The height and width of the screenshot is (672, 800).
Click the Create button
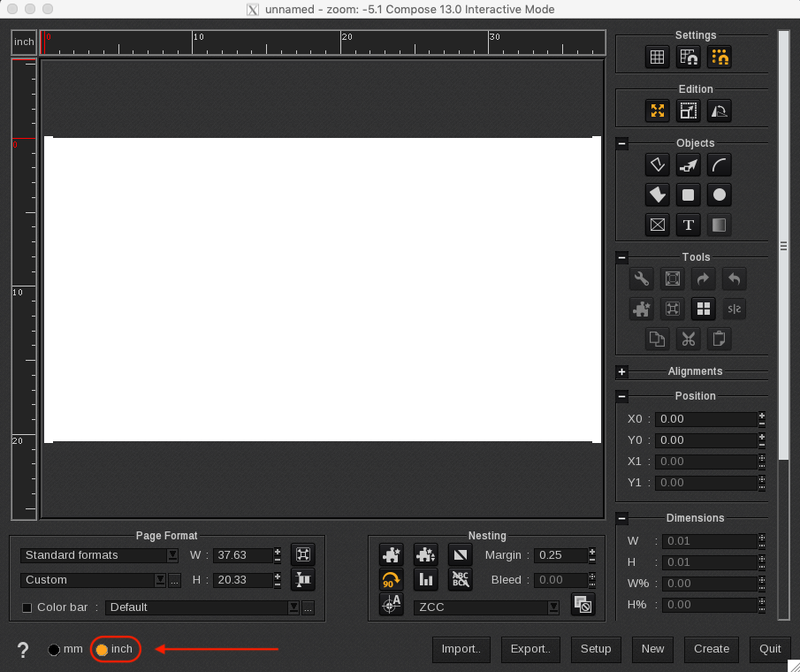point(711,649)
